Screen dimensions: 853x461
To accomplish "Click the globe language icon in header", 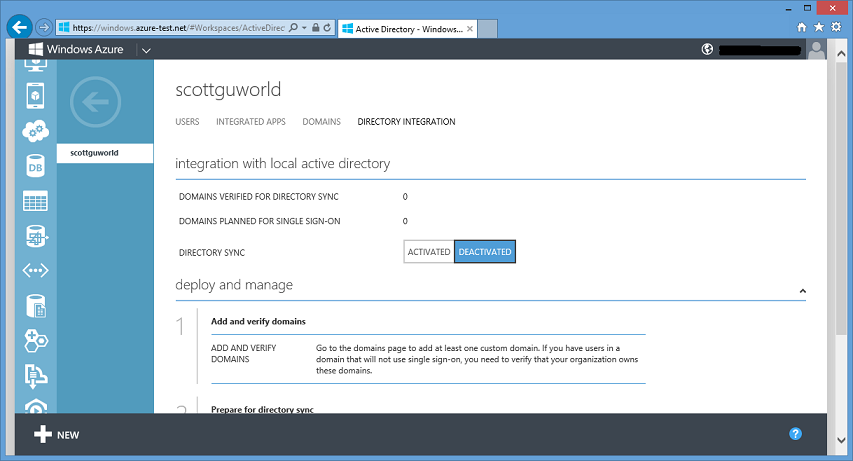I will [707, 50].
